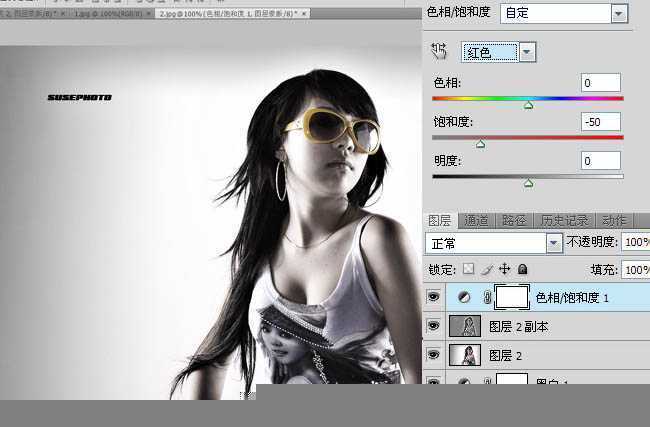
Task: Click the 色相 value field
Action: (x=601, y=82)
